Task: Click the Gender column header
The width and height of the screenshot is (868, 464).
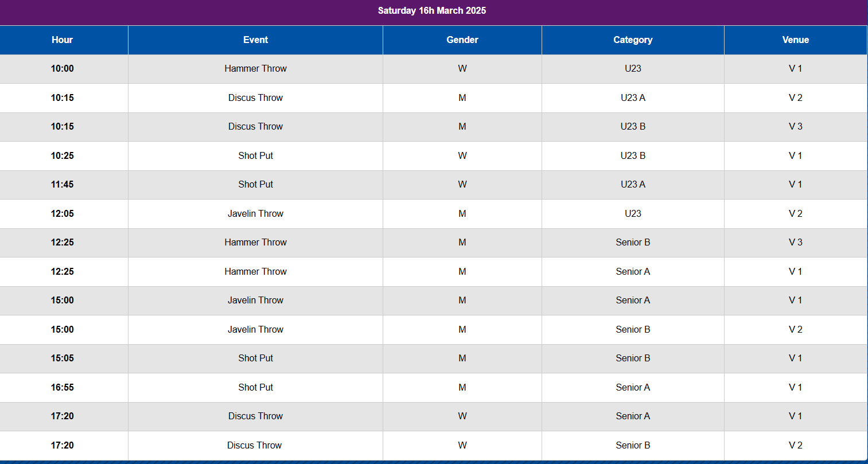Action: (x=462, y=40)
